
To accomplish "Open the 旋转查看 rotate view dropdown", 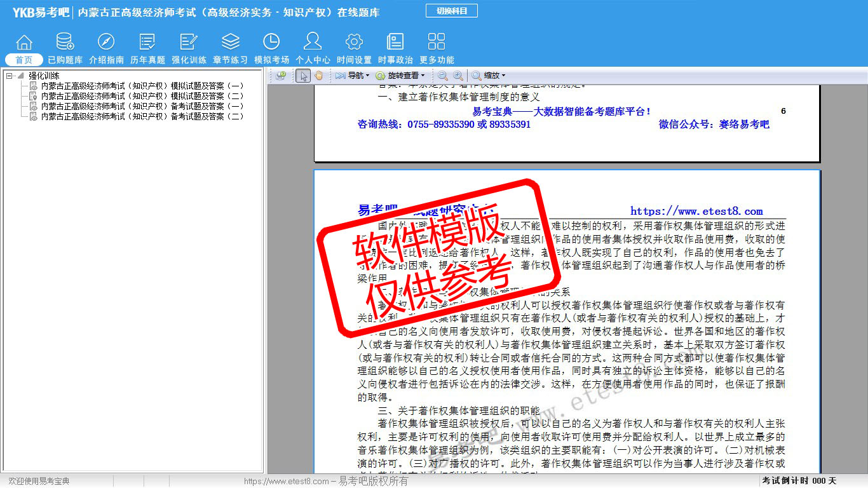I will coord(400,76).
